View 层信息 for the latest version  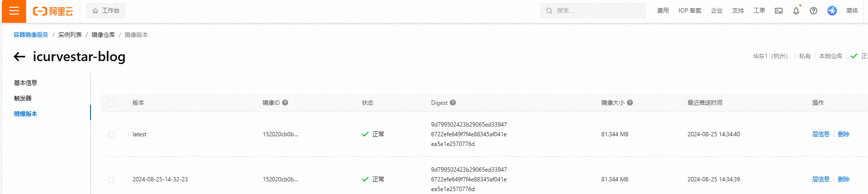[821, 134]
